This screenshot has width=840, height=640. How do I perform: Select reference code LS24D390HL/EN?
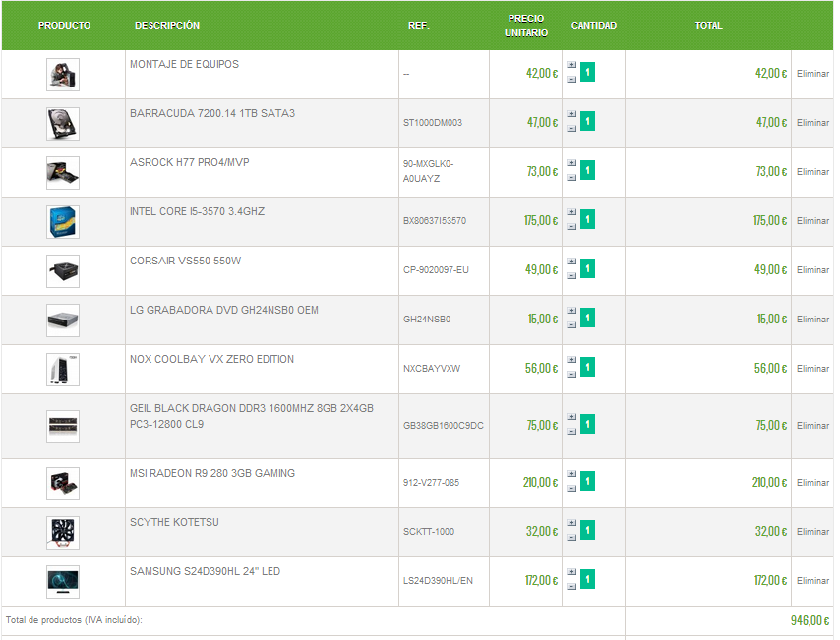pyautogui.click(x=438, y=582)
